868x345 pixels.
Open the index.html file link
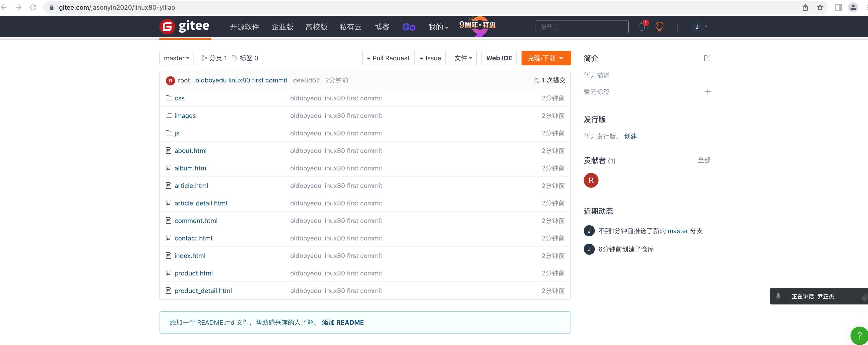(190, 255)
